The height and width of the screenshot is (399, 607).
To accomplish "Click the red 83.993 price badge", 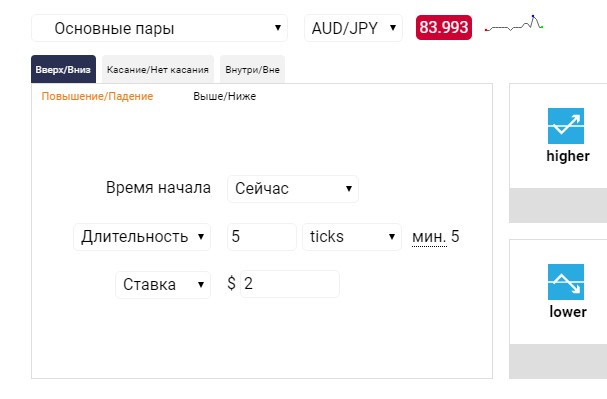I will pyautogui.click(x=444, y=27).
